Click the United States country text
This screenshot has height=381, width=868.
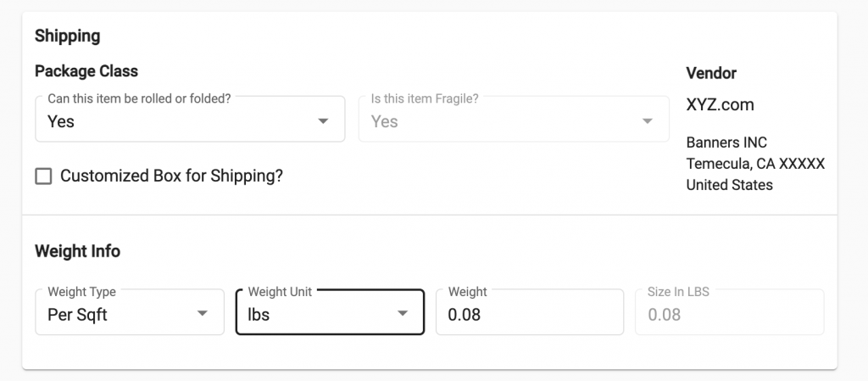point(729,184)
